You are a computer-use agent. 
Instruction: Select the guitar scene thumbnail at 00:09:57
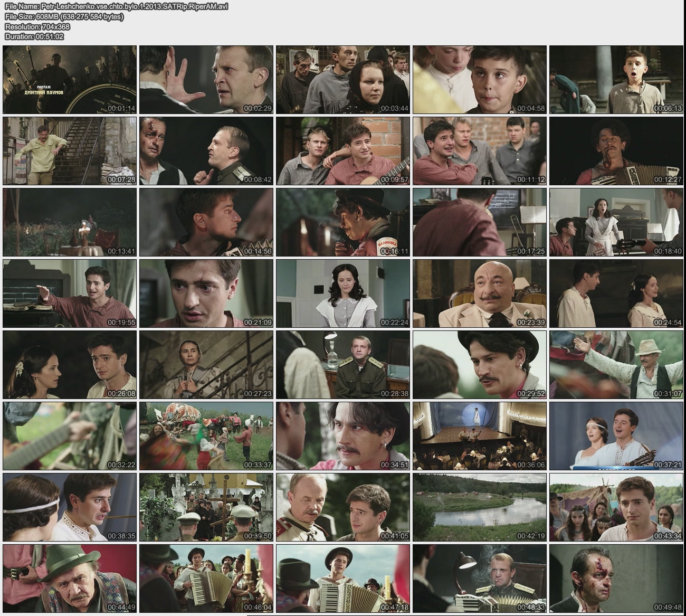tap(343, 151)
